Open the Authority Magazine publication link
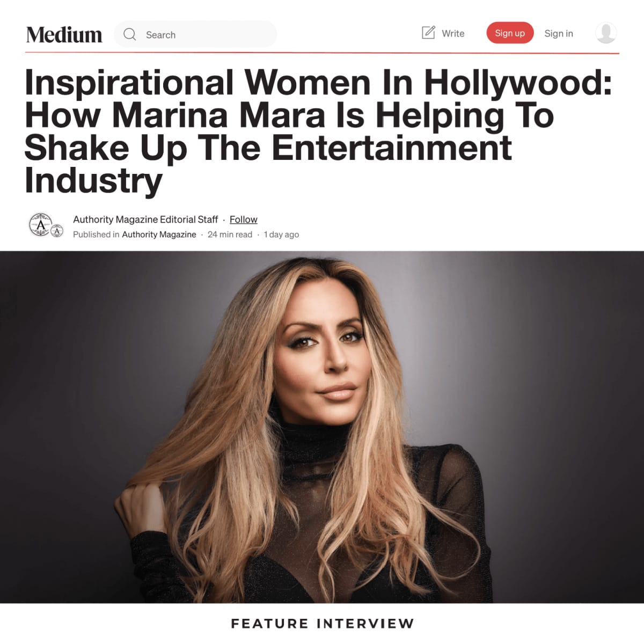The image size is (644, 644). coord(159,235)
